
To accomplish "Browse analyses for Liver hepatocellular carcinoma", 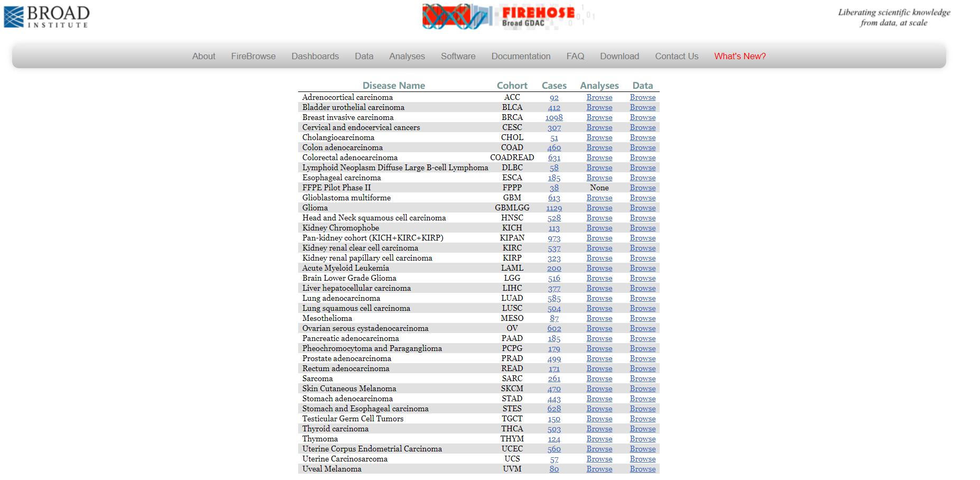I will point(599,288).
